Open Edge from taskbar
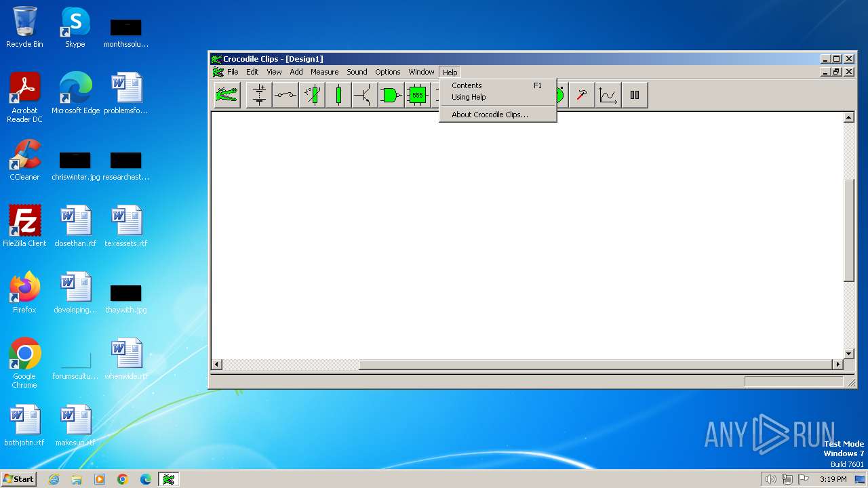 click(x=146, y=479)
